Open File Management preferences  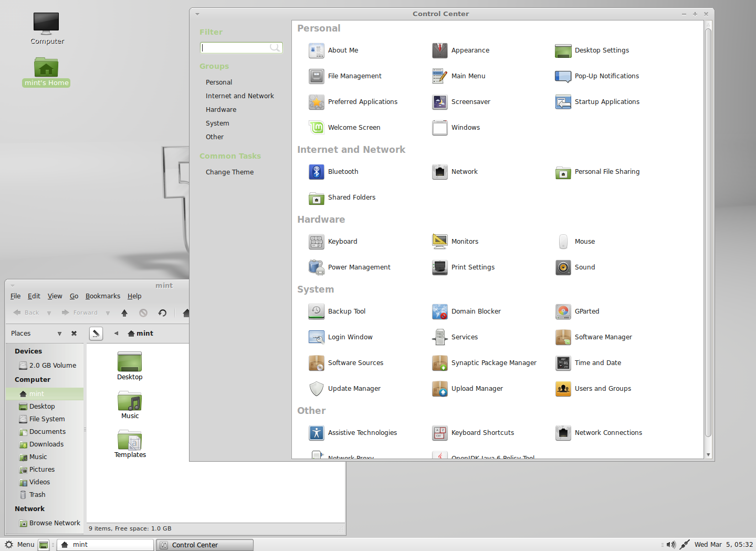click(x=345, y=76)
